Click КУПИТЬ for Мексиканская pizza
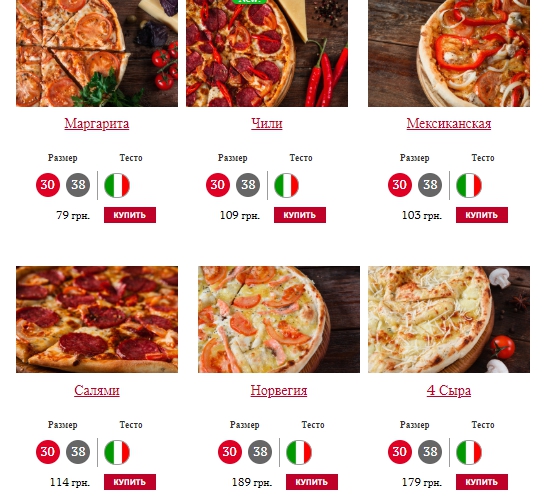Image resolution: width=544 pixels, height=501 pixels. coord(482,215)
